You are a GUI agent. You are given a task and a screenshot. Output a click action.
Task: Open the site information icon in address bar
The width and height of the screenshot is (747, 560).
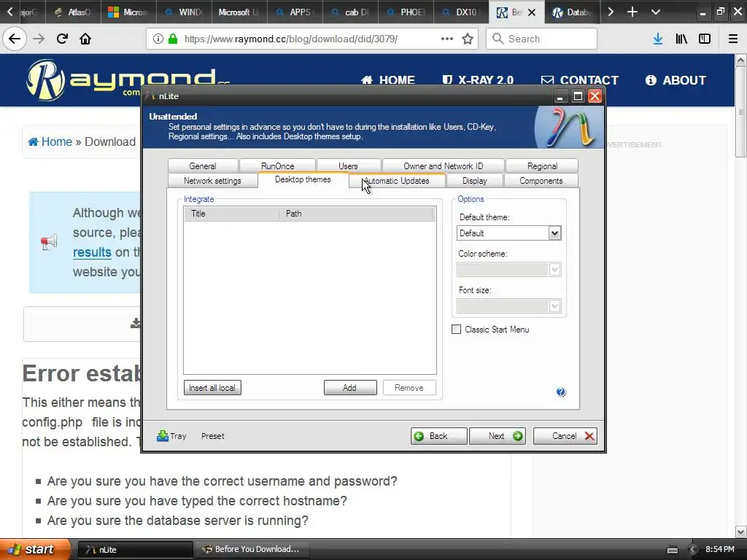(x=158, y=39)
